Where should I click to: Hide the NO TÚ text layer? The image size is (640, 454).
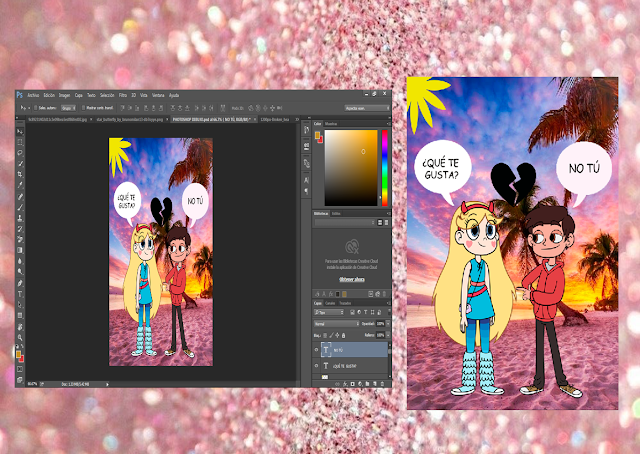click(x=316, y=350)
